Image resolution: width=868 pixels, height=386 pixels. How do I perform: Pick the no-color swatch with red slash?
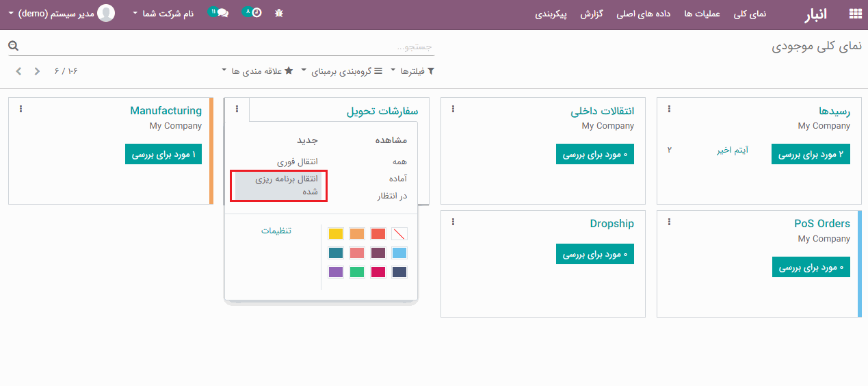click(x=399, y=233)
